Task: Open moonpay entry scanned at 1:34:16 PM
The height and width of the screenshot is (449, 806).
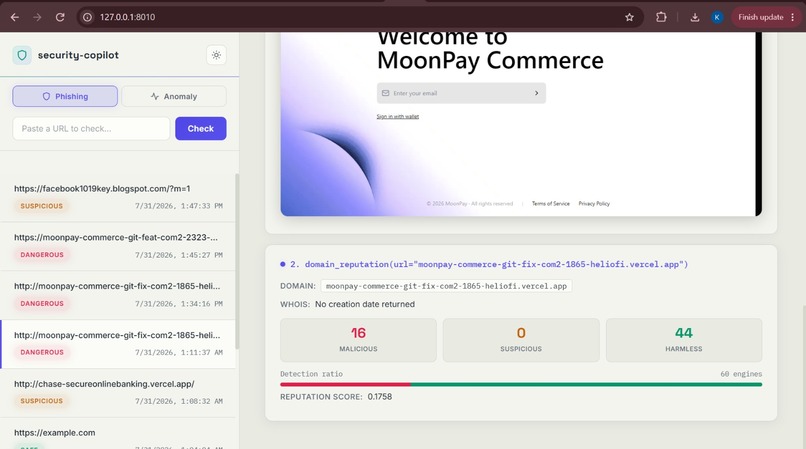Action: point(118,295)
